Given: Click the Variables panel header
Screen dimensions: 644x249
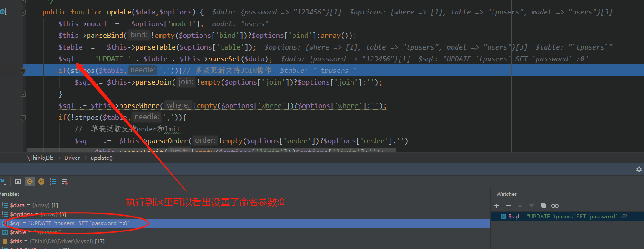Looking at the screenshot, I should 9,194.
